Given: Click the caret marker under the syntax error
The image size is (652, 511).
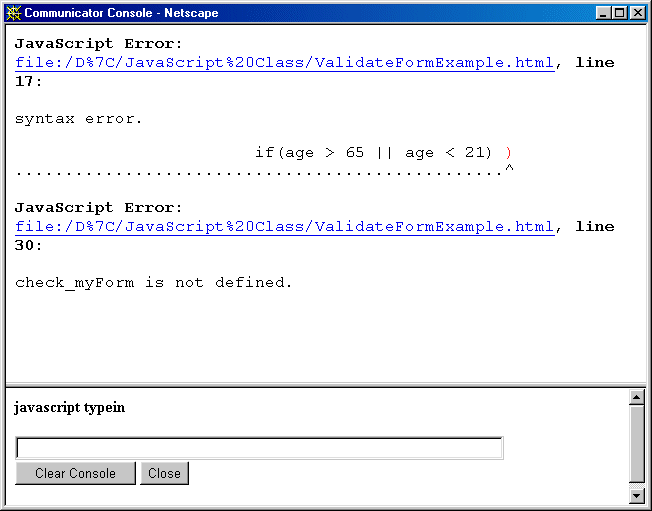Looking at the screenshot, I should point(509,171).
